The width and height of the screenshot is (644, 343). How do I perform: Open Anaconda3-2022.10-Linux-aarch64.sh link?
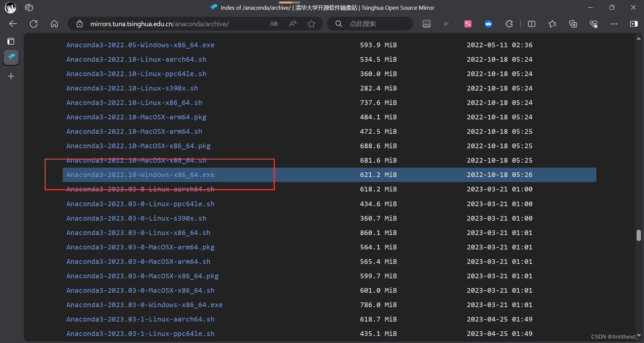[x=136, y=59]
